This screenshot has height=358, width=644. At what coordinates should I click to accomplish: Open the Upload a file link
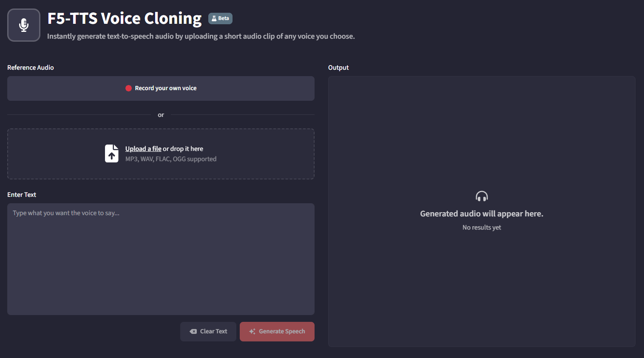(143, 149)
